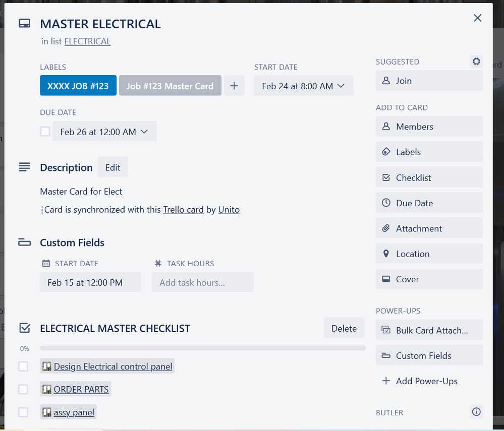Click Trello icon on assy panel item
The height and width of the screenshot is (431, 504).
point(47,412)
